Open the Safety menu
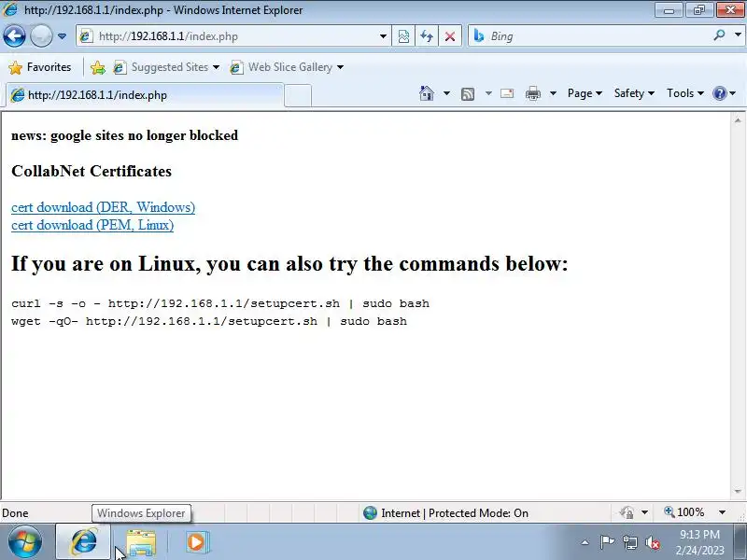 (x=634, y=93)
